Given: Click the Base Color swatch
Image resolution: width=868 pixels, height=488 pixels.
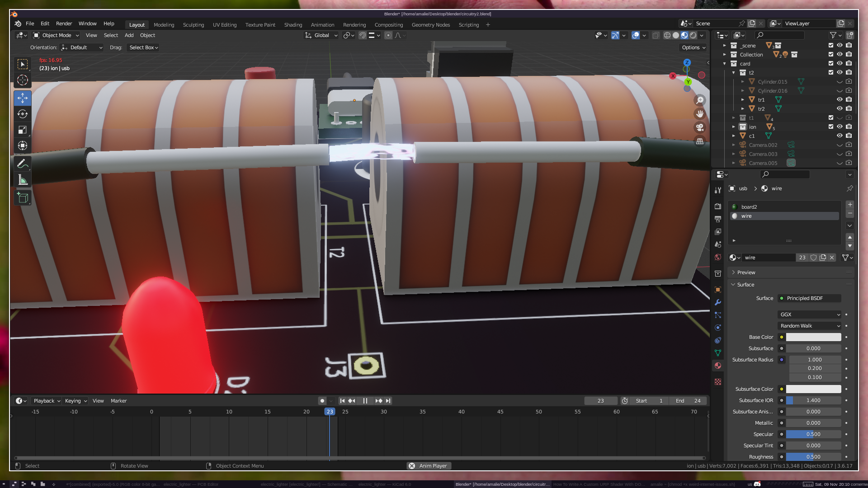Looking at the screenshot, I should point(813,337).
